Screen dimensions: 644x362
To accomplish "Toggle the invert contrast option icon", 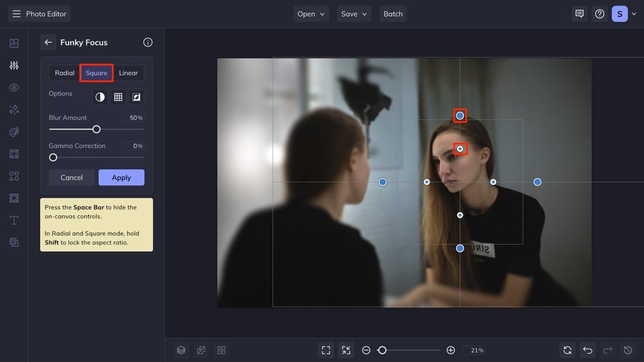I will tap(100, 97).
